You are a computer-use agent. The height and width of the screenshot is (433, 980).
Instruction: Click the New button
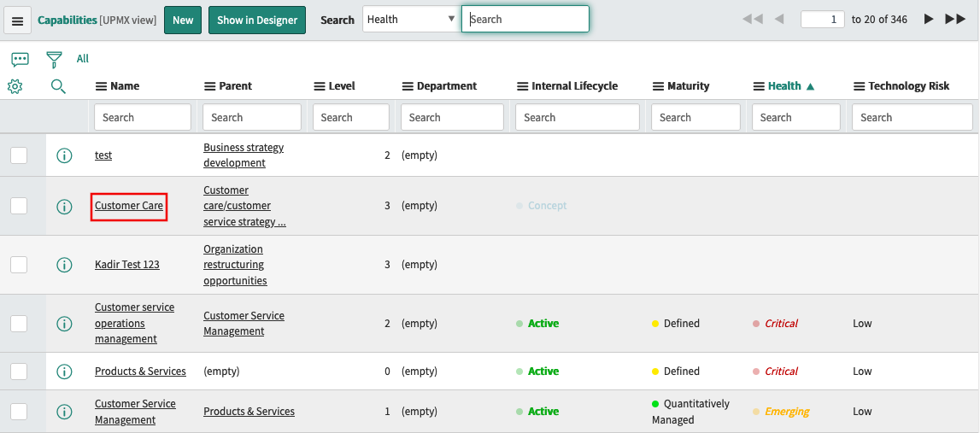[183, 20]
